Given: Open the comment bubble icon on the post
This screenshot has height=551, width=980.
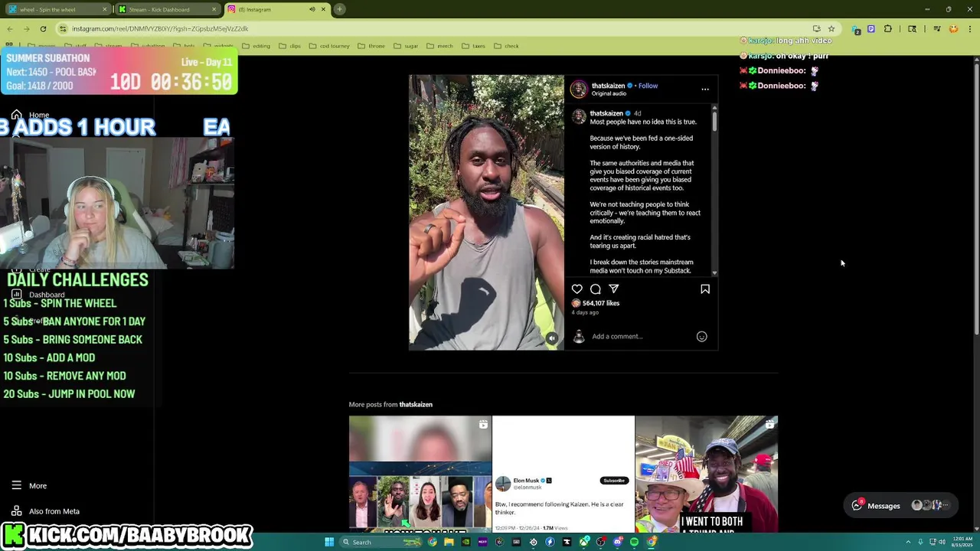Looking at the screenshot, I should coord(595,289).
